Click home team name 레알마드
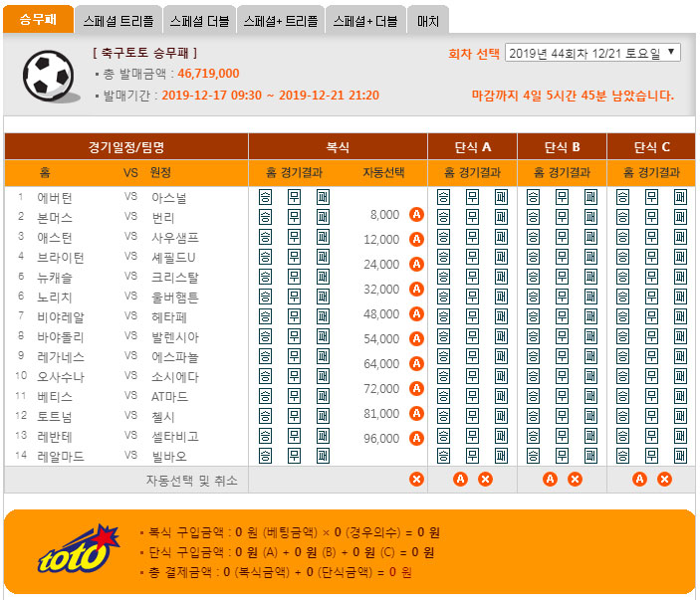The height and width of the screenshot is (600, 700). tap(61, 457)
